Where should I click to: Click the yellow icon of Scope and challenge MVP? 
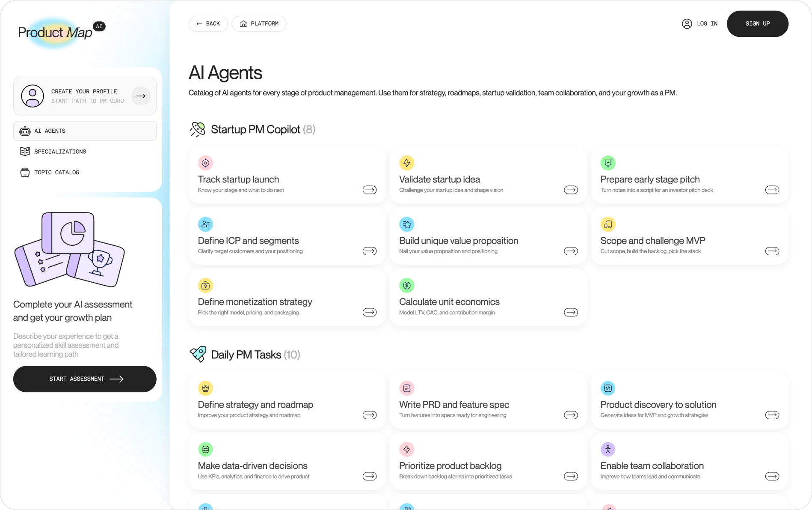[608, 224]
